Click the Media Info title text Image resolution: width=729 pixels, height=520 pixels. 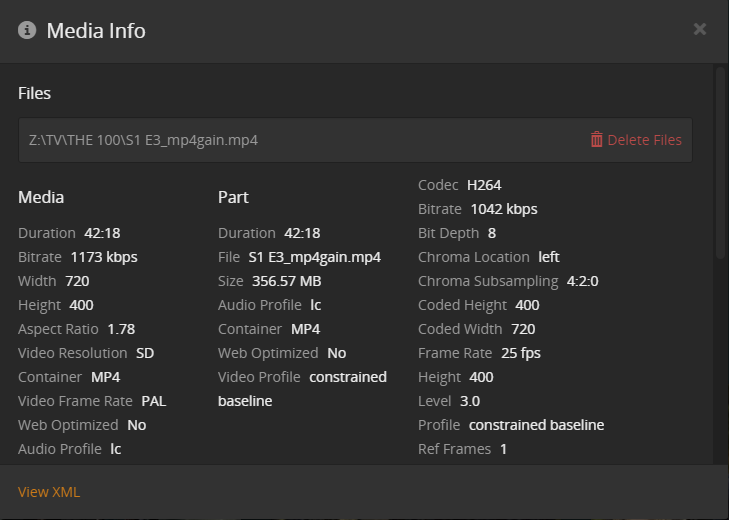[96, 31]
